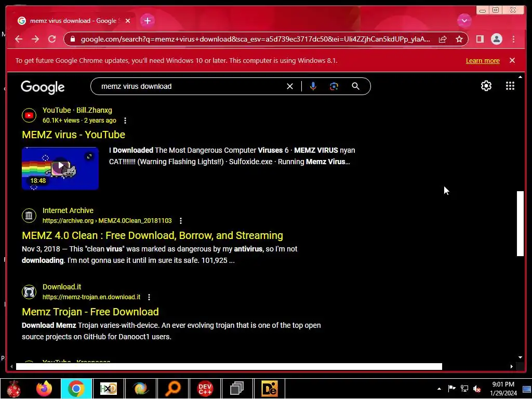
Task: Open Action Center flag icon
Action: (451, 389)
